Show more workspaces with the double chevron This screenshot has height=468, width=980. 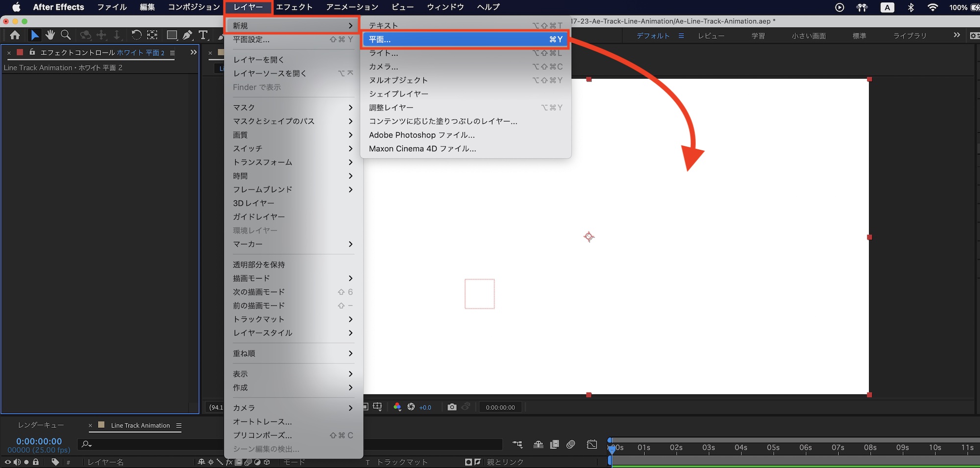pyautogui.click(x=956, y=35)
